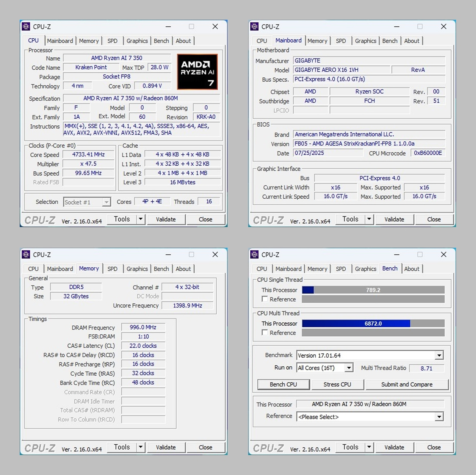Open Graphics tab in the Mainboard window
476x475 pixels.
366,41
